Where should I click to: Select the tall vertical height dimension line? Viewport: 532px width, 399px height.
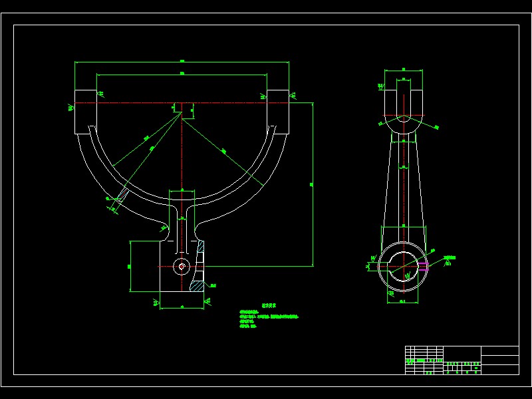tap(313, 184)
